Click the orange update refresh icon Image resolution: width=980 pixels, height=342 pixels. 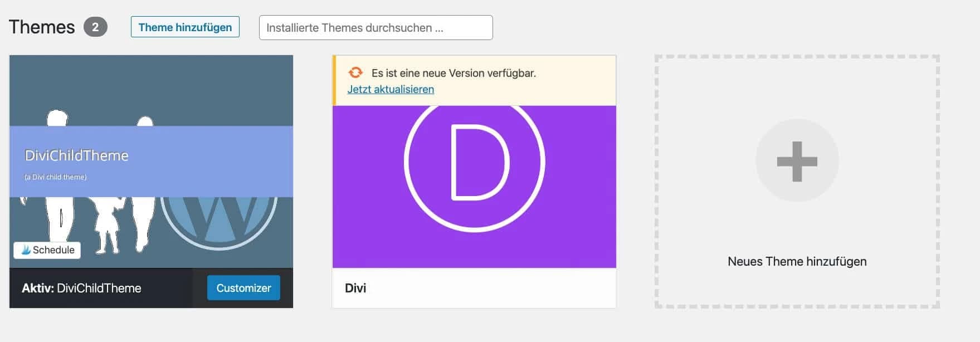(355, 73)
